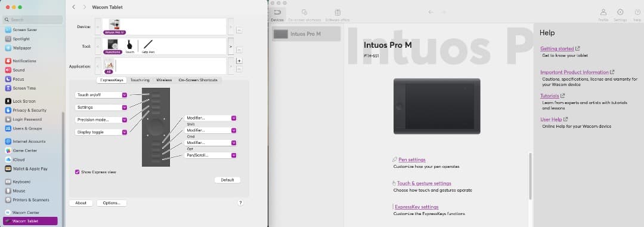Advance the Tool list with the right arrow
The height and width of the screenshot is (227, 644).
(231, 47)
